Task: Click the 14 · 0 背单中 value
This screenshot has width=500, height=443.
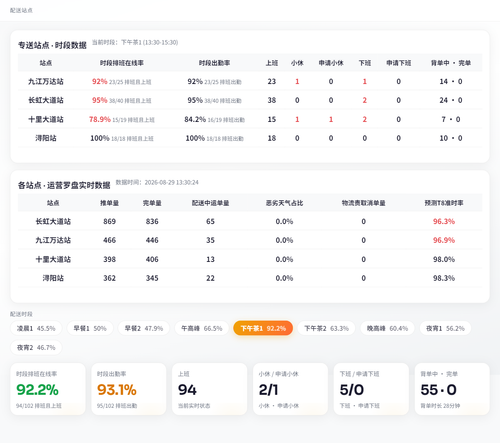Action: pyautogui.click(x=451, y=81)
